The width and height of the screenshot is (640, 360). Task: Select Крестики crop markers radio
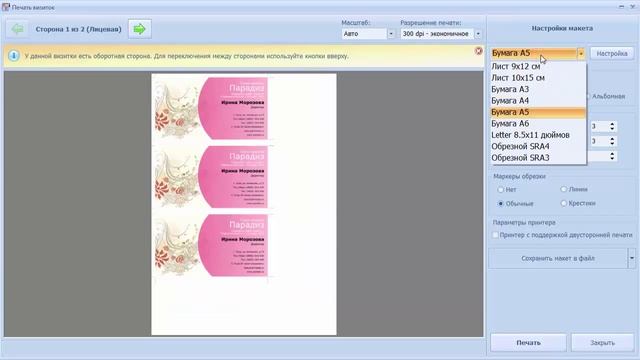point(564,203)
